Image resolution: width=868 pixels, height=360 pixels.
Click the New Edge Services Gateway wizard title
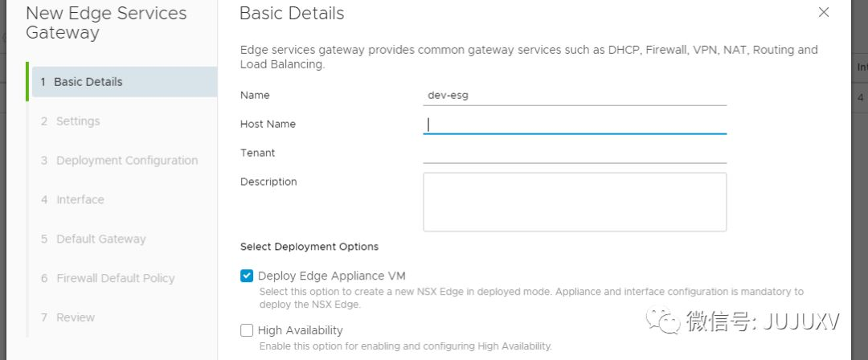tap(106, 22)
